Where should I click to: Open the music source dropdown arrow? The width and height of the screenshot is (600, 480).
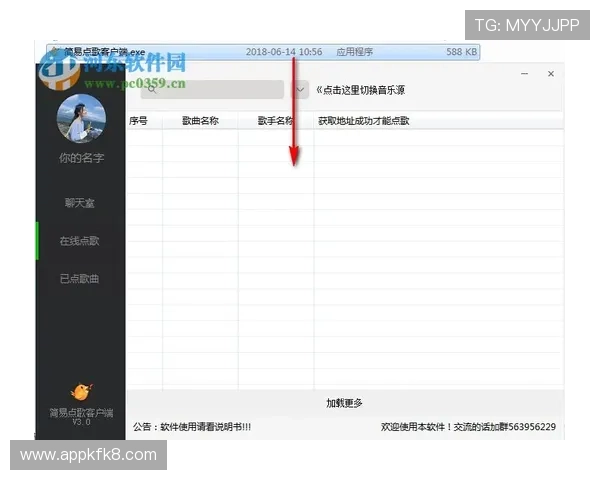pos(300,90)
